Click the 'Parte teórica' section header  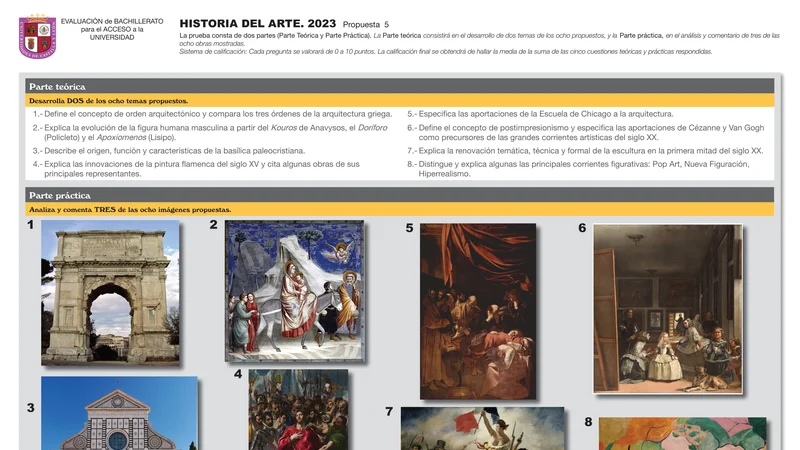58,87
